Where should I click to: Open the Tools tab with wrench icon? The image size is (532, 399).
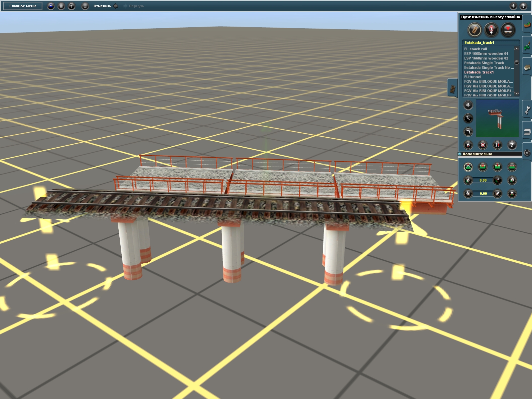[527, 110]
